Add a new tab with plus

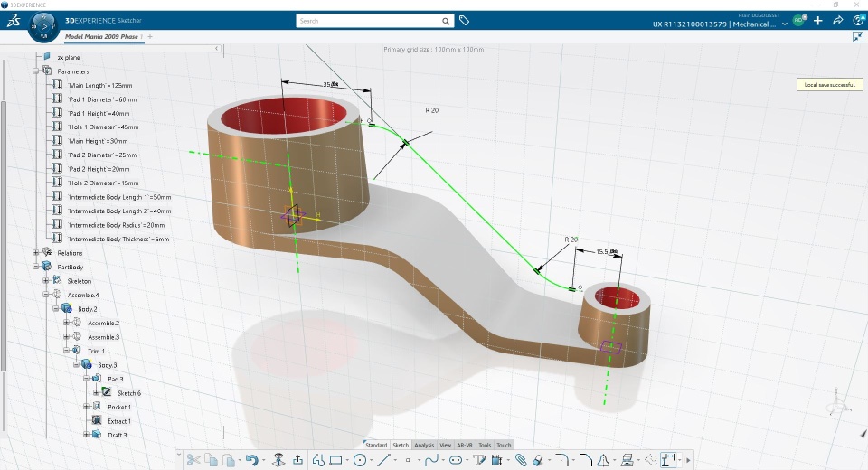(x=150, y=36)
